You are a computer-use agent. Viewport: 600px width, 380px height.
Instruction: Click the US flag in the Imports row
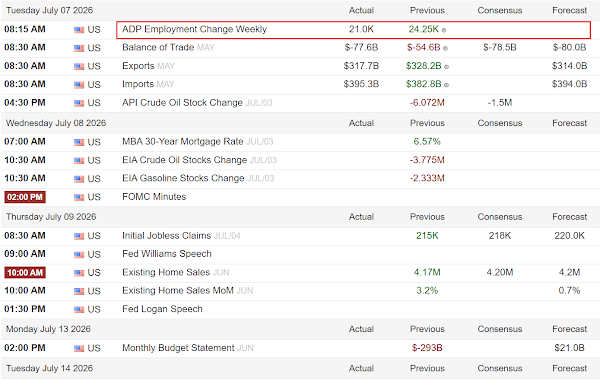pos(79,85)
